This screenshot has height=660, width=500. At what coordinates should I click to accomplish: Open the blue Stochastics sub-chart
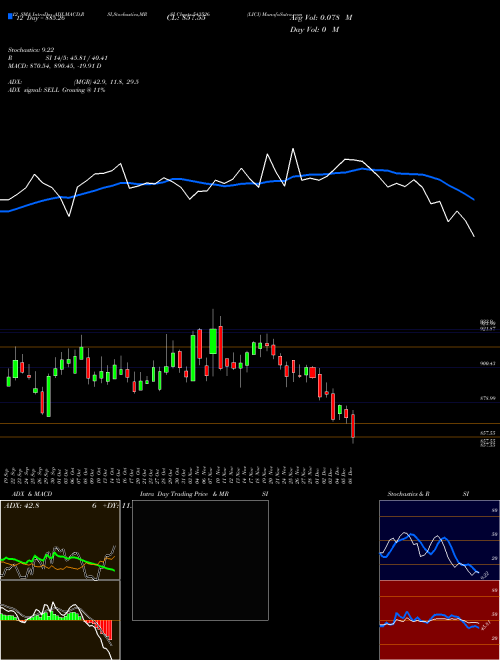(x=439, y=540)
